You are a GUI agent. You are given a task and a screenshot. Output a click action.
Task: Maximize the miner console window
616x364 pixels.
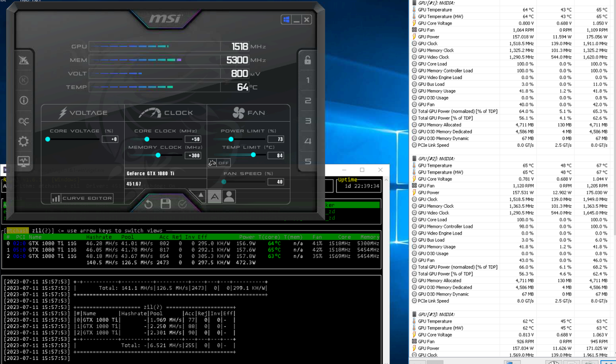pyautogui.click(x=362, y=170)
